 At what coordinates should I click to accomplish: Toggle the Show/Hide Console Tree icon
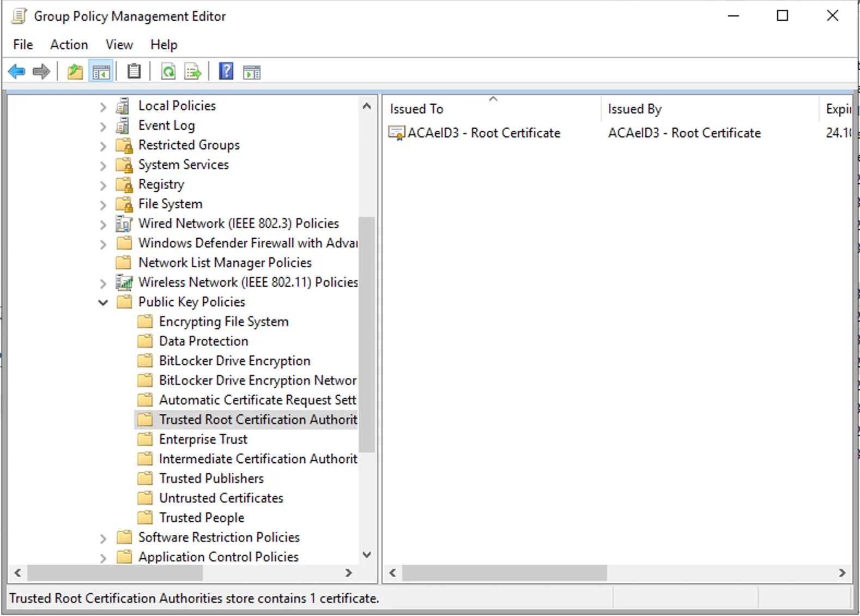point(101,71)
